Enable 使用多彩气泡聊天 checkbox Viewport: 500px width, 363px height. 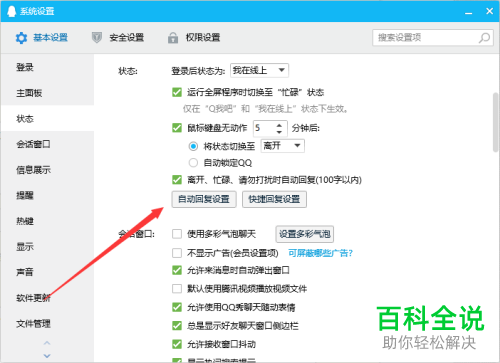(x=177, y=234)
